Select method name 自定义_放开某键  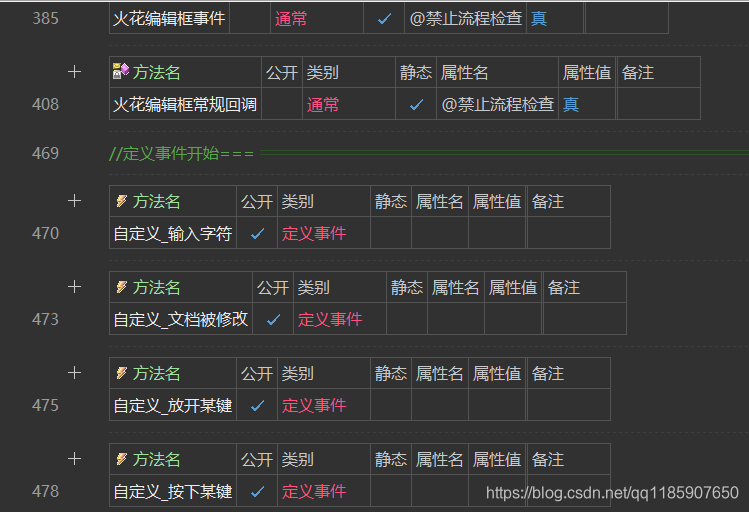(172, 405)
